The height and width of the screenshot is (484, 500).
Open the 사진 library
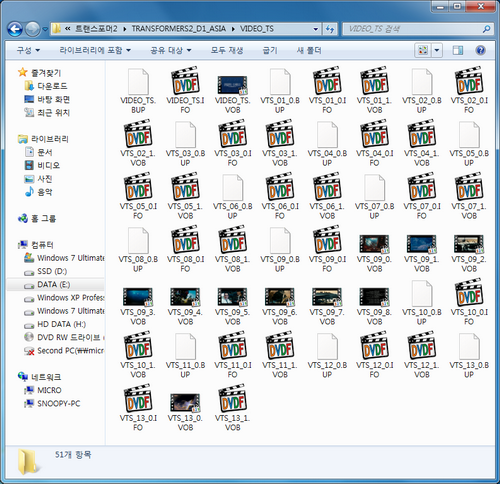45,179
